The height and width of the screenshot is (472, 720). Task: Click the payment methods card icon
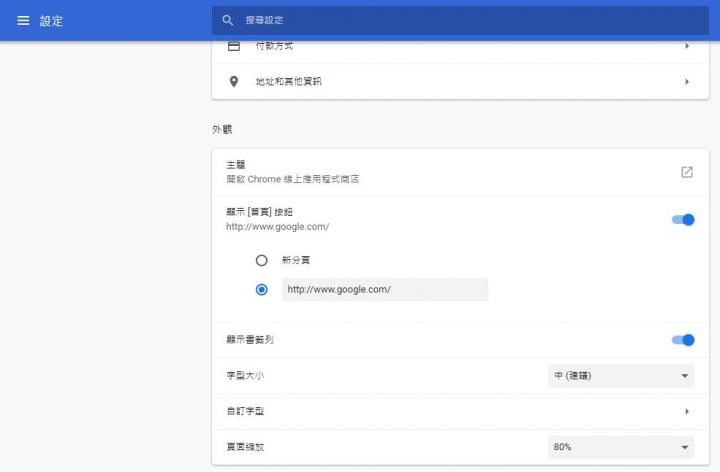(x=234, y=46)
